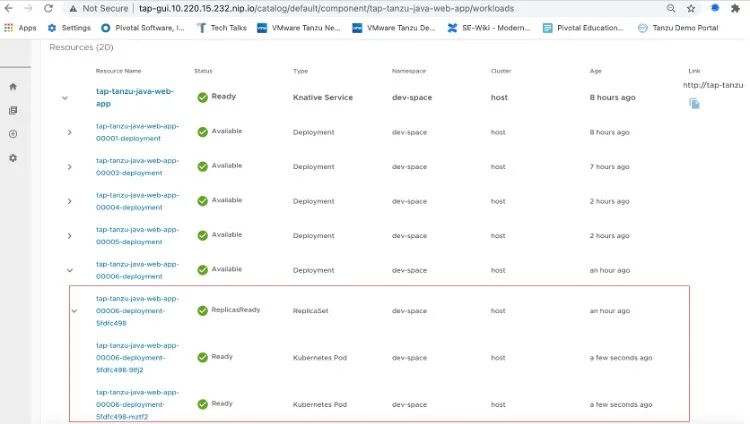The width and height of the screenshot is (750, 424).
Task: Open Tech Talks bookmark
Action: [222, 28]
